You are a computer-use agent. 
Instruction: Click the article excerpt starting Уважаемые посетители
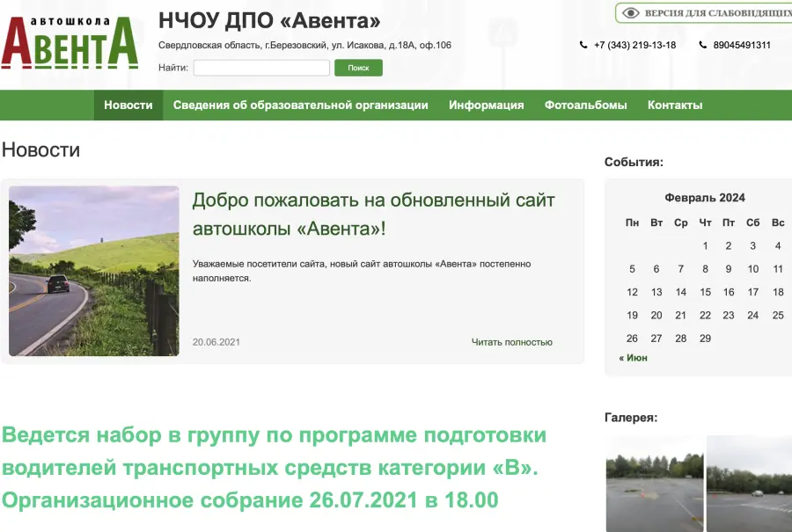362,271
